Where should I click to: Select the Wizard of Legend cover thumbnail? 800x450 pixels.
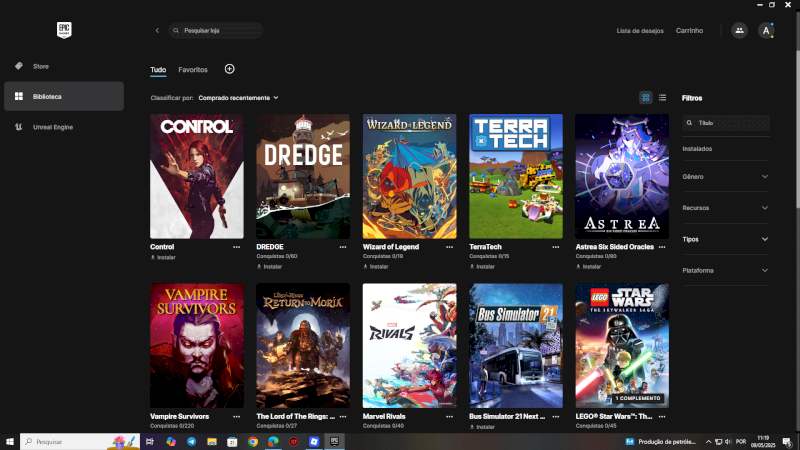[x=409, y=176]
